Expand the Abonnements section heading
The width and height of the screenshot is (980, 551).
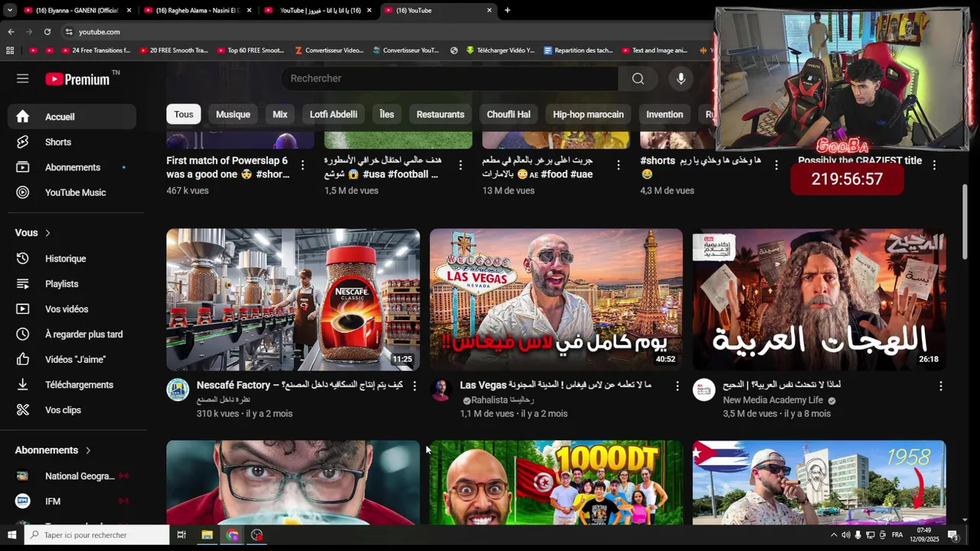click(53, 450)
